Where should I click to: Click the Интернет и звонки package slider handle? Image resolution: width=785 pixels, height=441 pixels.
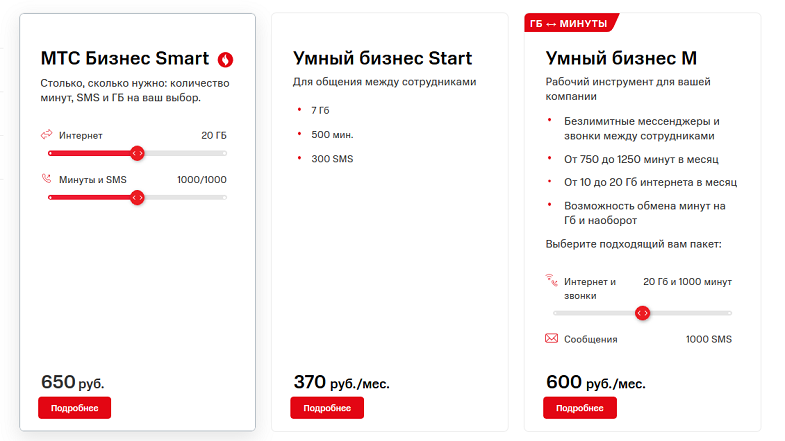(642, 313)
